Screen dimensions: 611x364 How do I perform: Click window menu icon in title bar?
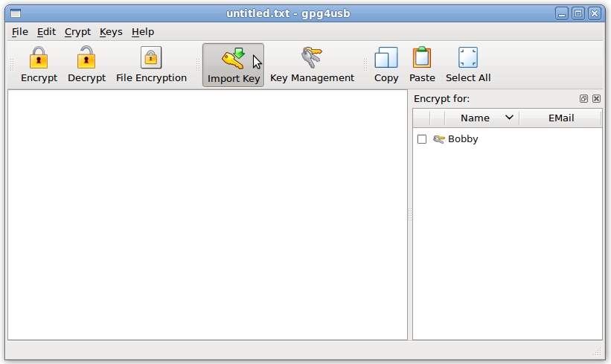tap(16, 13)
